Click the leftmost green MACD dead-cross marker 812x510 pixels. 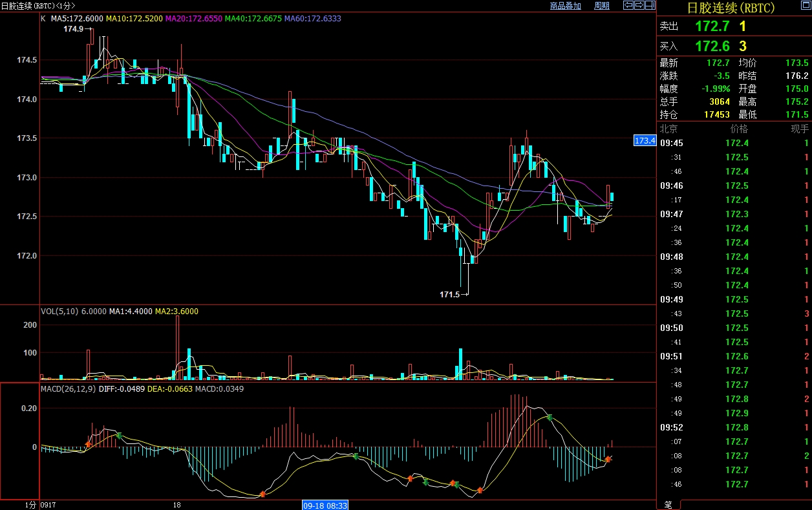[x=119, y=436]
